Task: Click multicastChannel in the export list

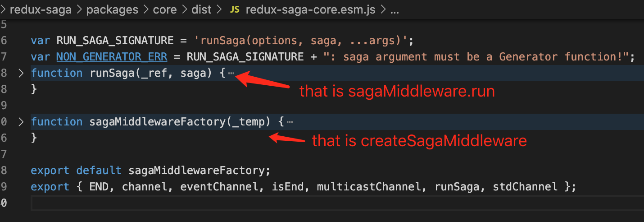Action: point(369,187)
